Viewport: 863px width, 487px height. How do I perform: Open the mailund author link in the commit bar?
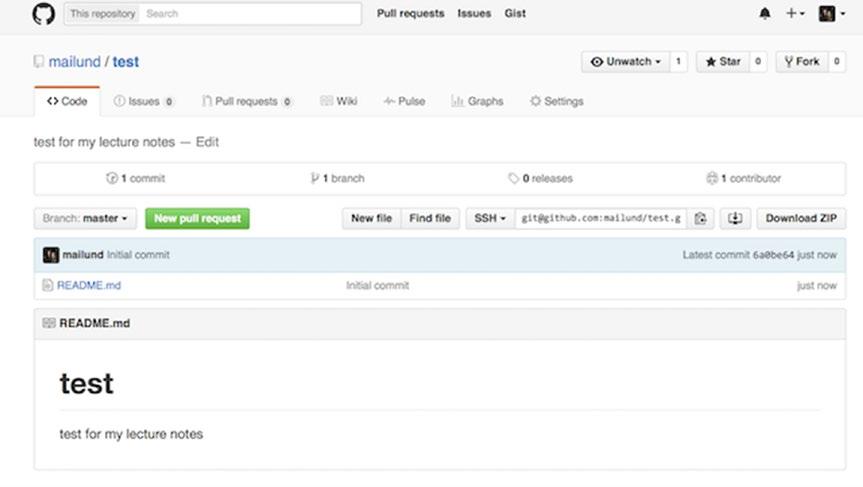pos(83,255)
